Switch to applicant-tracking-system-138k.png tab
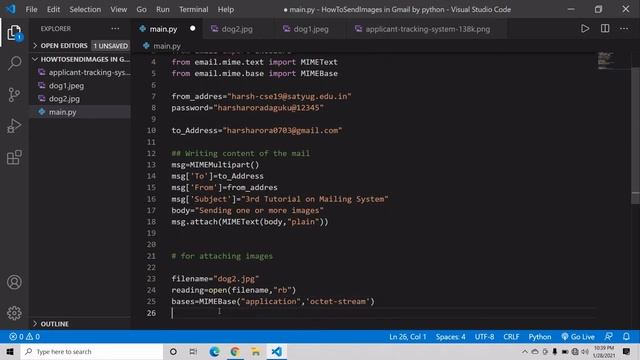This screenshot has height=360, width=640. tap(427, 29)
